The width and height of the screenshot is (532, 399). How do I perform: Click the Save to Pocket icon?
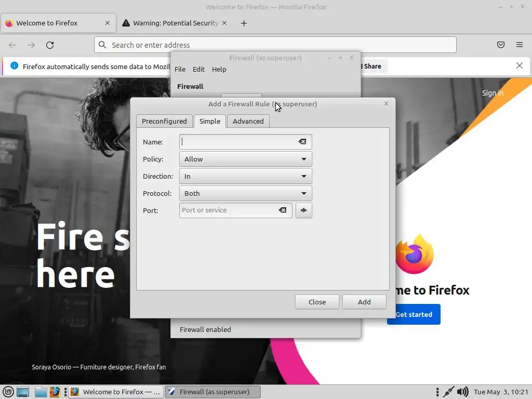click(501, 45)
